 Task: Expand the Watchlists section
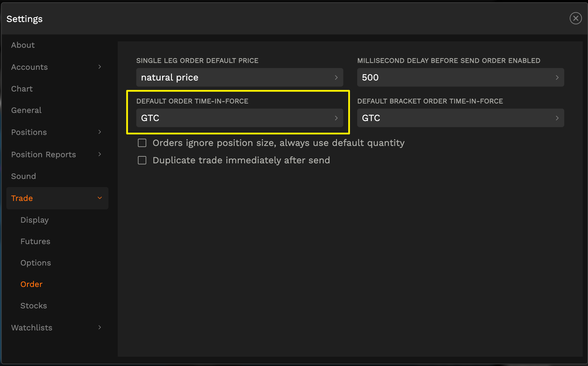[57, 327]
